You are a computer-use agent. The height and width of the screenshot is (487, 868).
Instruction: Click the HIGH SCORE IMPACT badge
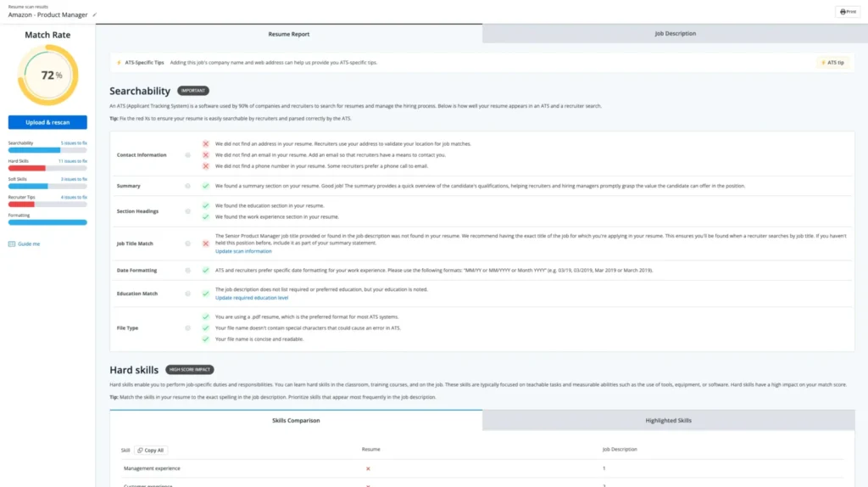(189, 370)
